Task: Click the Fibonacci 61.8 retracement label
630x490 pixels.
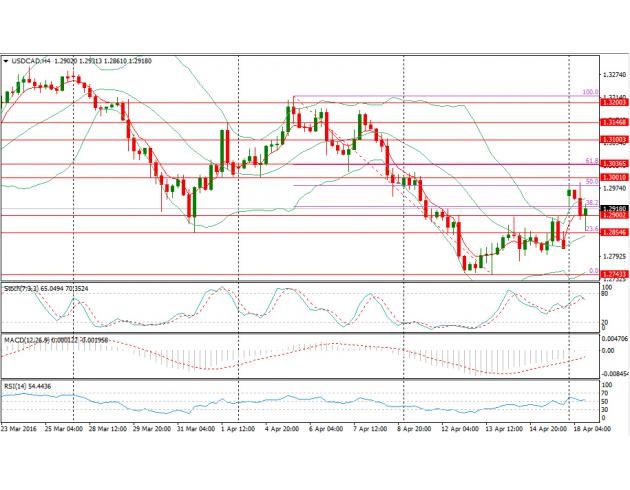Action: [590, 160]
